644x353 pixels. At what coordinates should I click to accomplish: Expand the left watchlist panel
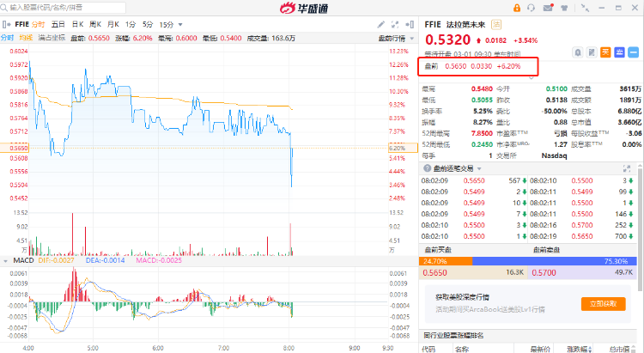(6, 25)
